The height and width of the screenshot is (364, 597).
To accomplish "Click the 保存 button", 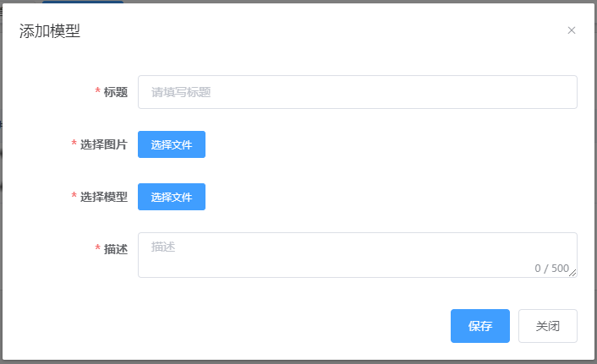I will tap(480, 326).
